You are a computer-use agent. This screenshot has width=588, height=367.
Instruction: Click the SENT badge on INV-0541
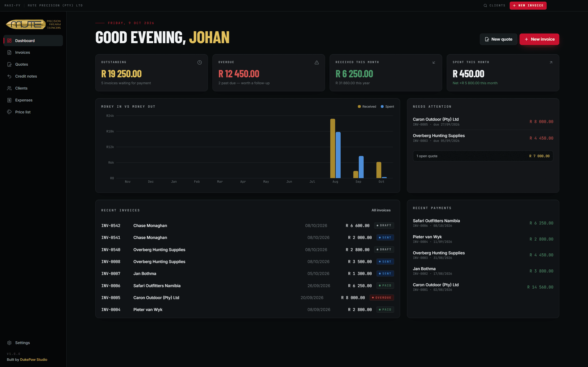tap(385, 237)
